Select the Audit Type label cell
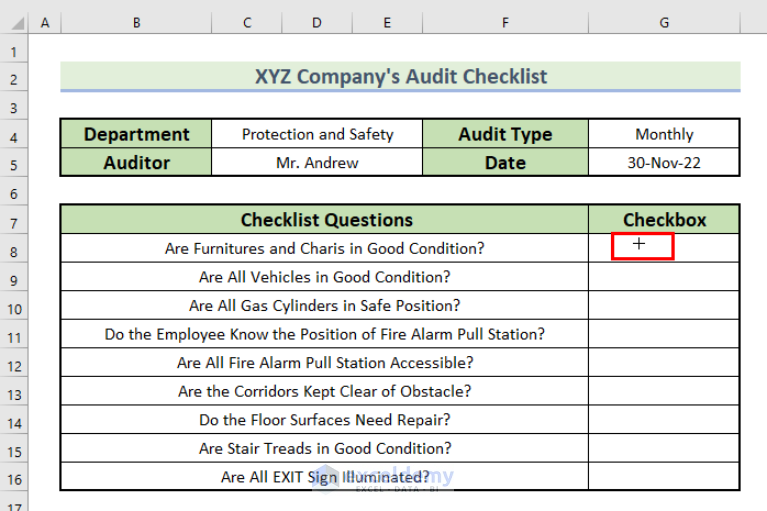 click(505, 134)
